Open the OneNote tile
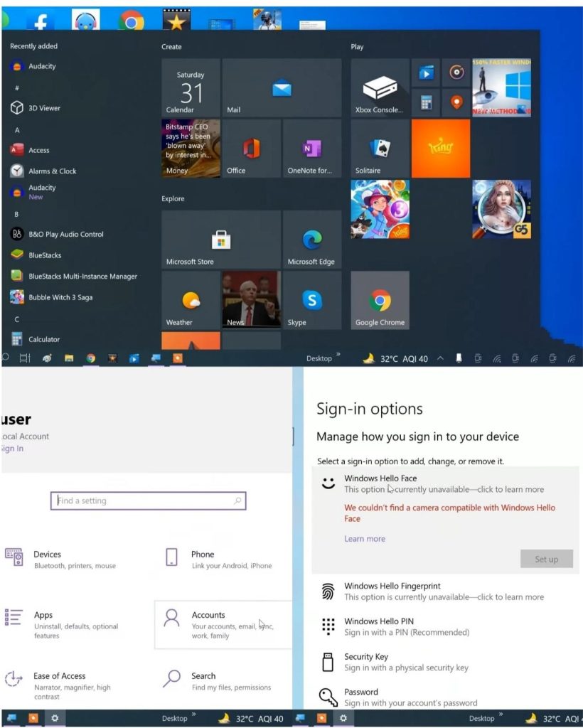 [312, 149]
